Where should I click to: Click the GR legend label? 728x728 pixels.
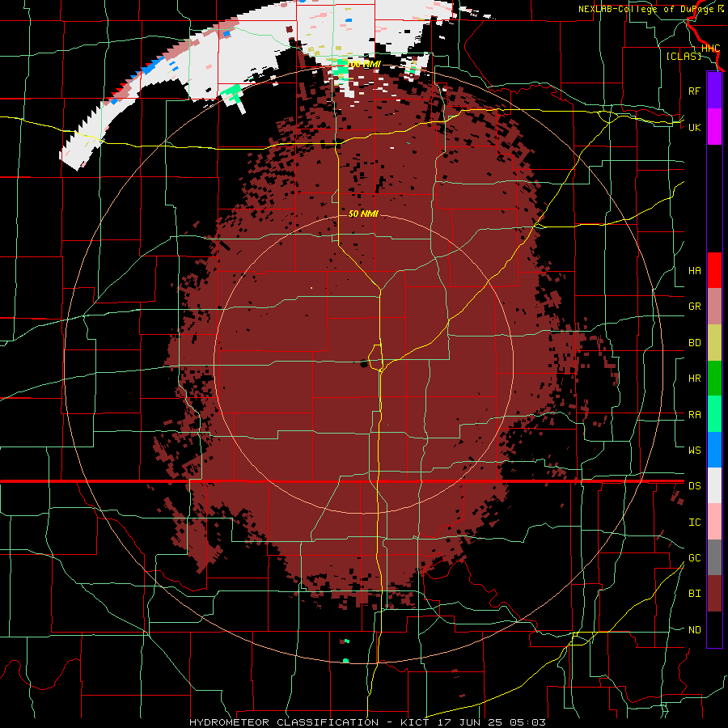tap(694, 307)
